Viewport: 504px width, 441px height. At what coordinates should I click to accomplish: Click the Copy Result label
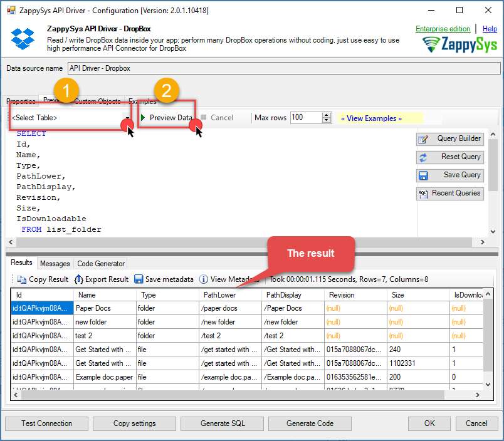pyautogui.click(x=48, y=279)
